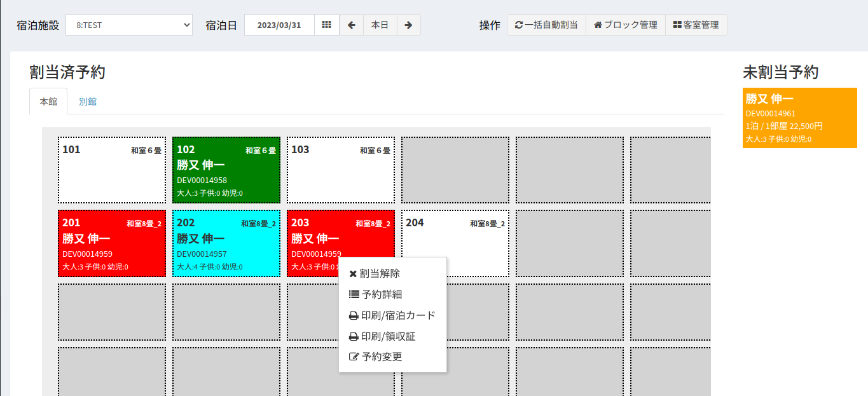Viewport: 868px width, 396px height.
Task: Go to previous day with left arrow
Action: [352, 25]
